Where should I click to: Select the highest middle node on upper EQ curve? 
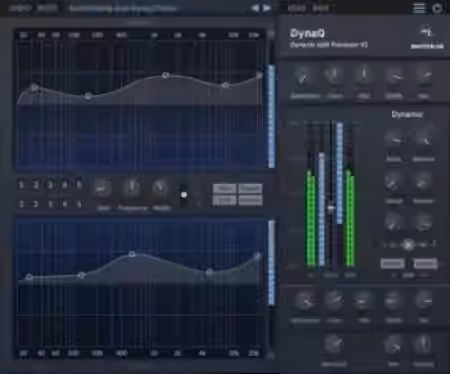[x=165, y=75]
